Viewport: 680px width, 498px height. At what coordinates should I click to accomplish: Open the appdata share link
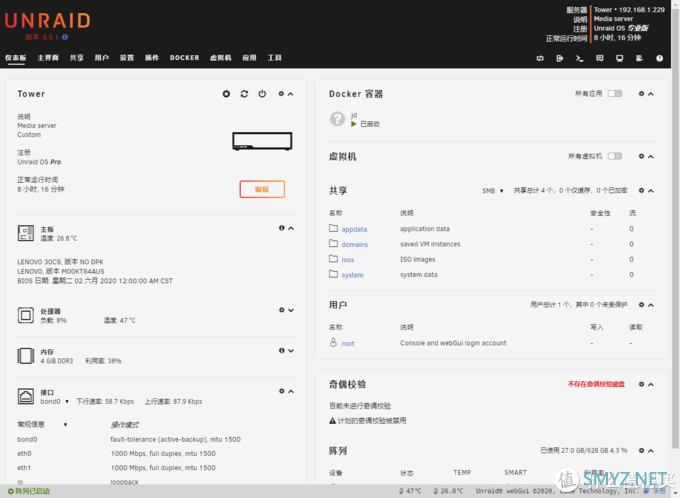[354, 229]
